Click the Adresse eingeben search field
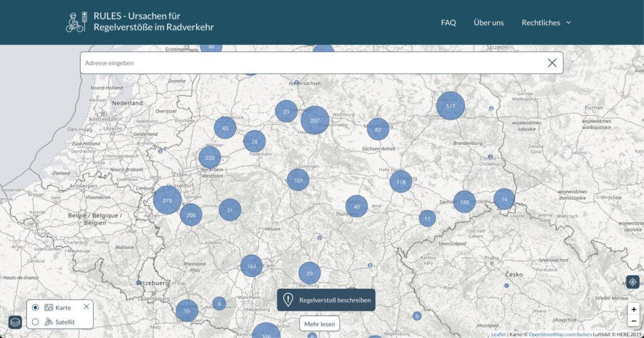This screenshot has height=338, width=644. pos(321,63)
